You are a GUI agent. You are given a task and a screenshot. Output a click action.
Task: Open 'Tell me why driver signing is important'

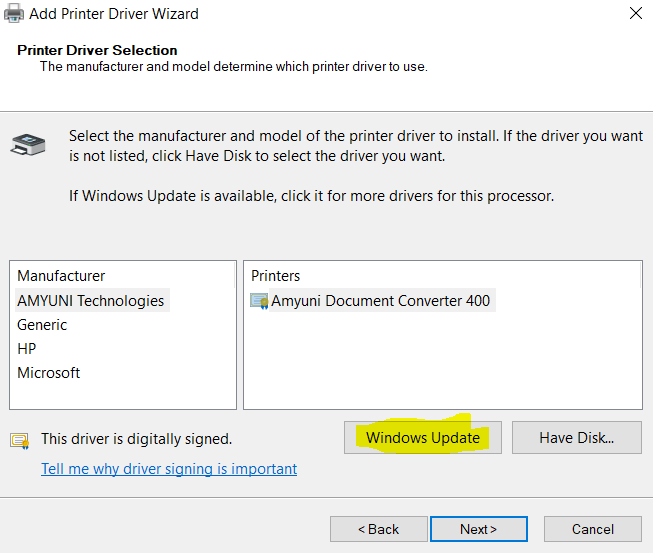coord(169,468)
